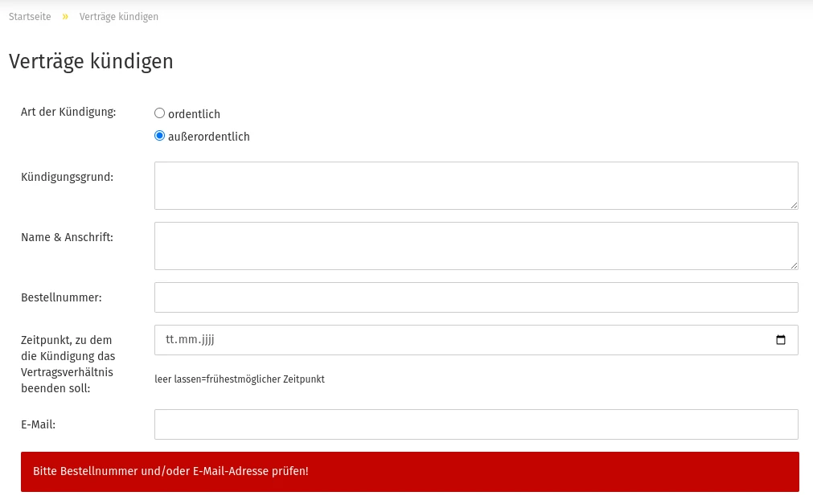Click the red error message about Bestellnummer
Image resolution: width=813 pixels, height=504 pixels.
409,471
